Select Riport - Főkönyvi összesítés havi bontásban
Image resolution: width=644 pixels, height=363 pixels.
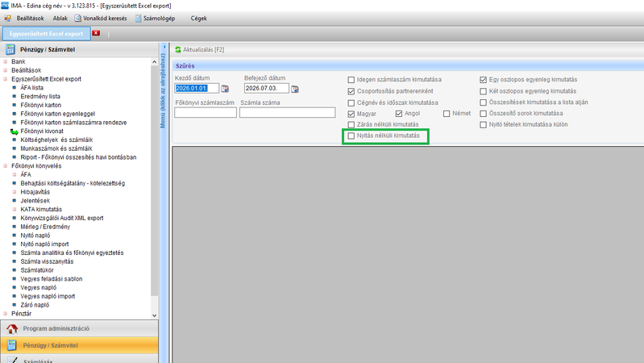78,157
